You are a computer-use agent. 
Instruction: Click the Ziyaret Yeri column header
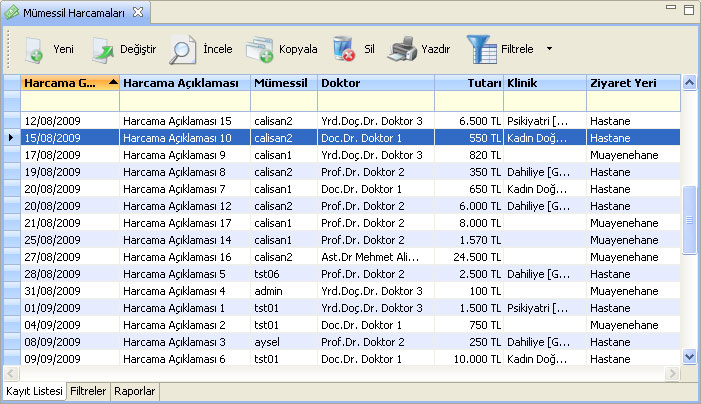click(x=632, y=82)
